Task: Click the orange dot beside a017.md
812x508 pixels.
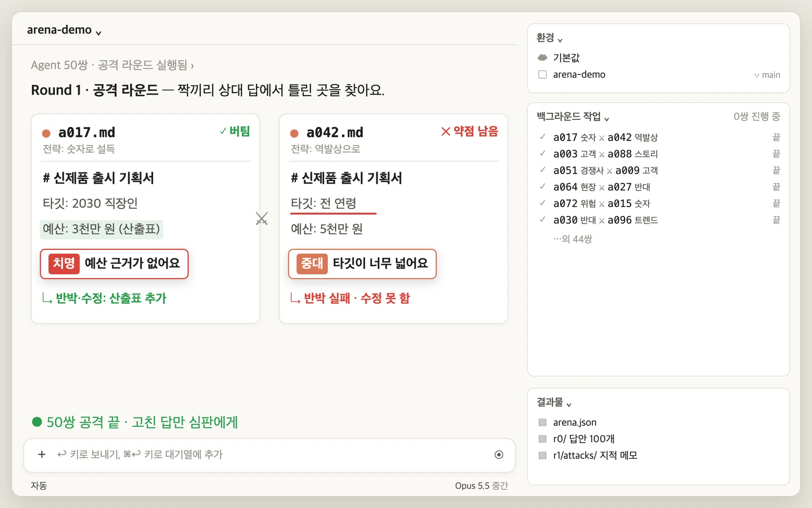Action: pyautogui.click(x=46, y=133)
